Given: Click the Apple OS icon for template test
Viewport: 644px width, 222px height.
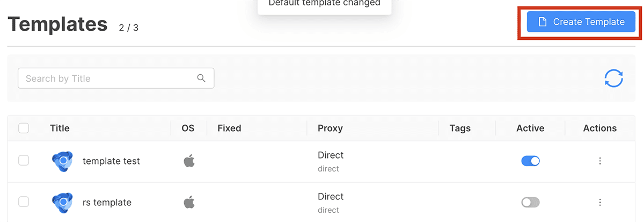Looking at the screenshot, I should tap(188, 161).
